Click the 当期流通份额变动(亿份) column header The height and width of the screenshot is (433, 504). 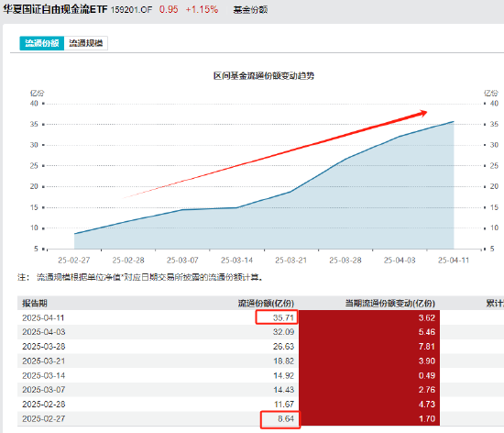point(389,303)
